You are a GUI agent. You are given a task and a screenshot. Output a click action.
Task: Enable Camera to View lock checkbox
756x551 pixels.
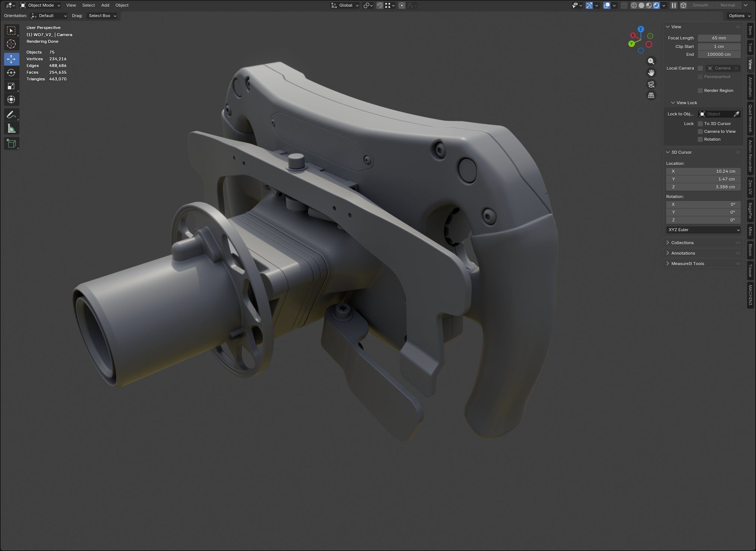coord(700,131)
